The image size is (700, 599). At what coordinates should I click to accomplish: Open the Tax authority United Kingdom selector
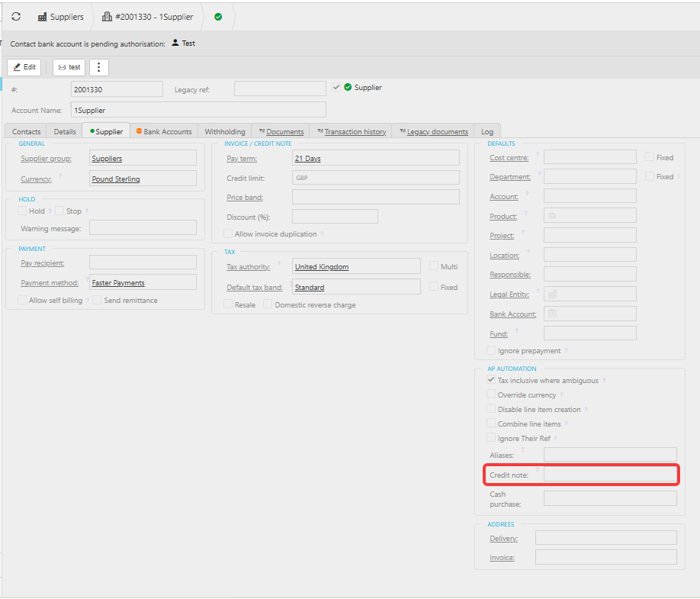356,266
